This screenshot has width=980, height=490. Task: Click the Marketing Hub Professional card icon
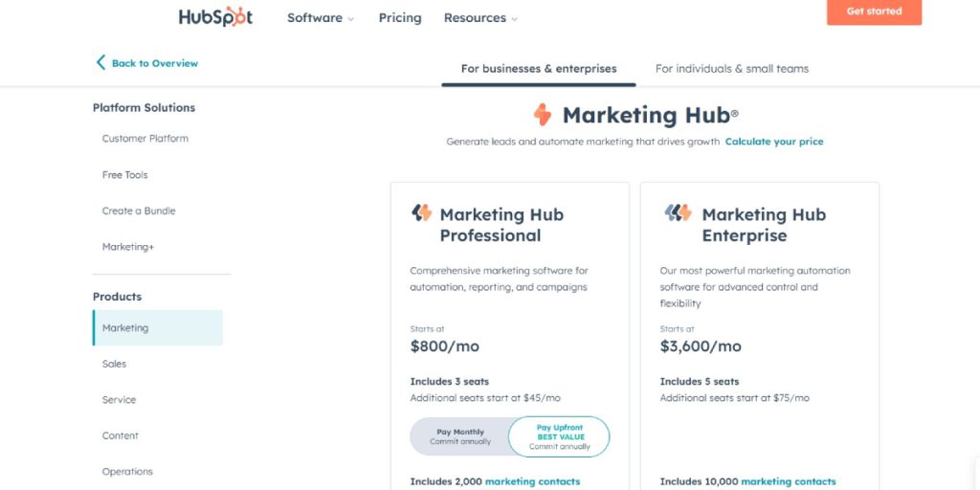(x=422, y=213)
